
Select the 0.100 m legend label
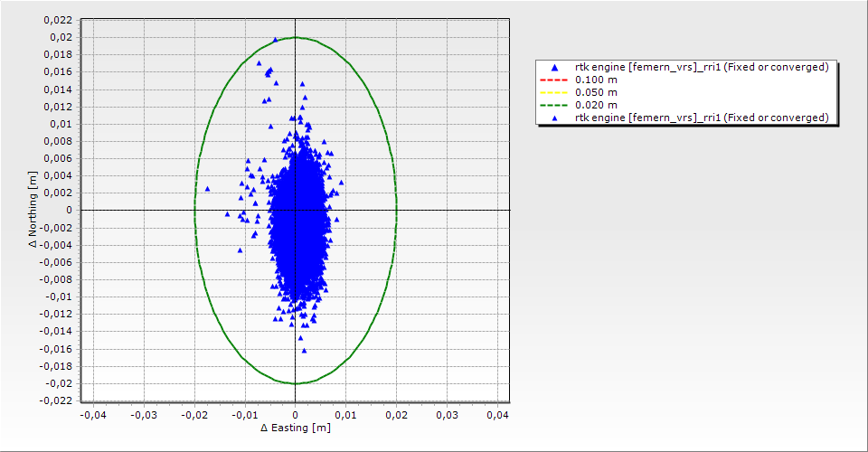coord(596,80)
